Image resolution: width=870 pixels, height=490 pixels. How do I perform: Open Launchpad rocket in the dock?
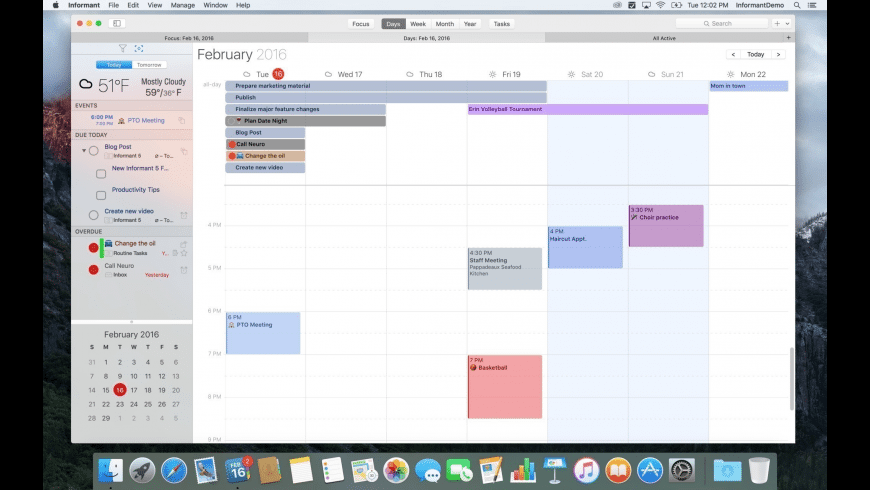click(x=142, y=470)
